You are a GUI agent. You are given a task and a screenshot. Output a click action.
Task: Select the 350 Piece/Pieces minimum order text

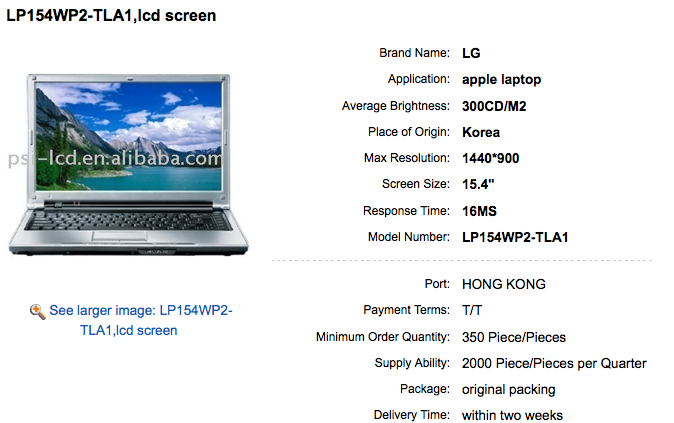[514, 337]
